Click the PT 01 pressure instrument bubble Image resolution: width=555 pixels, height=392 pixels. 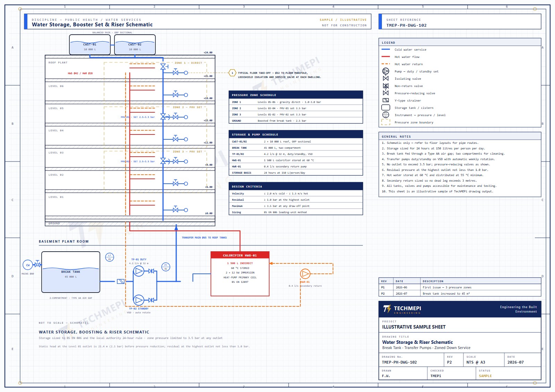(166, 267)
